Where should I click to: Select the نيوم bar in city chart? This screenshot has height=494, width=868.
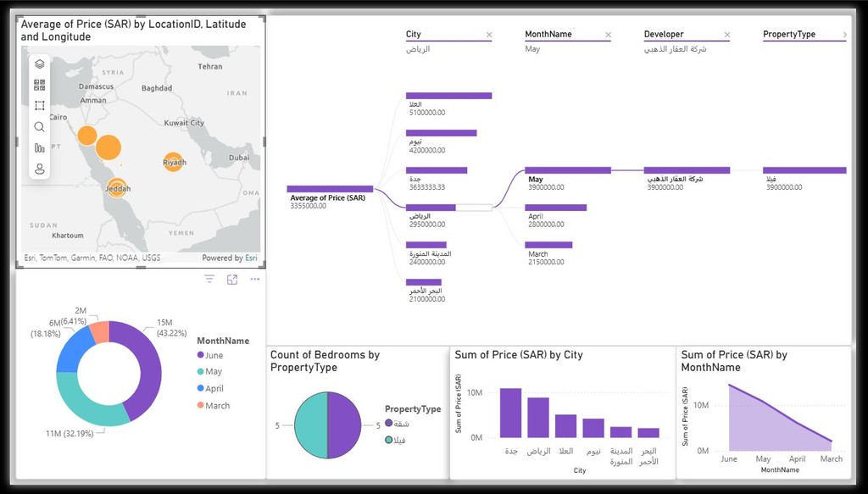[x=593, y=428]
